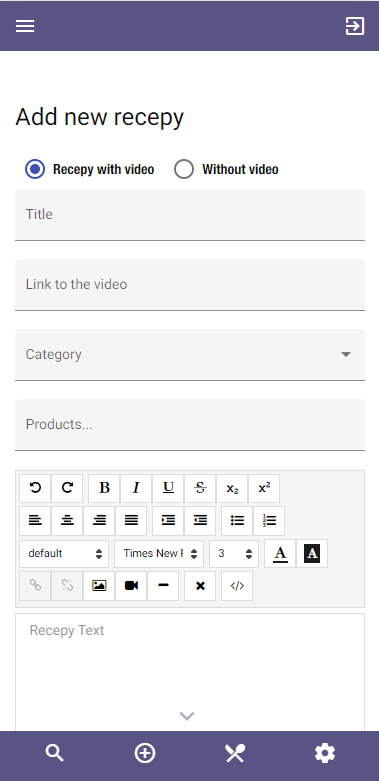Insert a numbered list
379x781 pixels.
pyautogui.click(x=269, y=521)
